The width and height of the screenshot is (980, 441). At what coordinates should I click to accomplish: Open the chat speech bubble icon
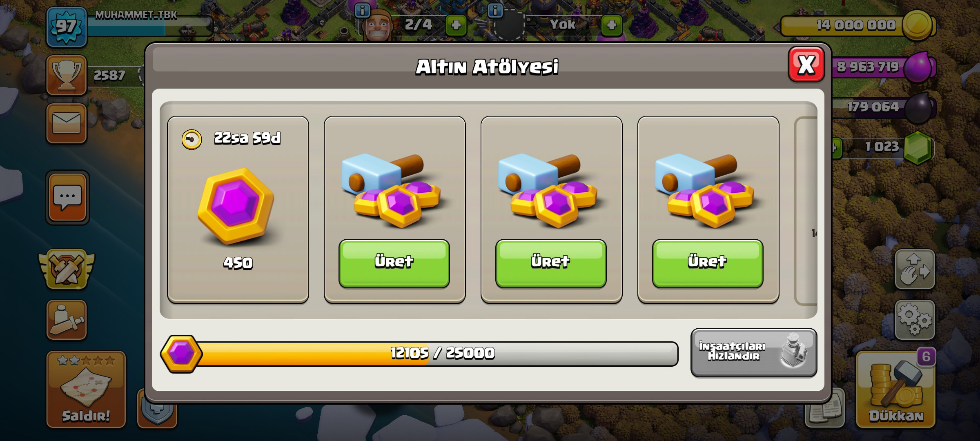click(67, 198)
